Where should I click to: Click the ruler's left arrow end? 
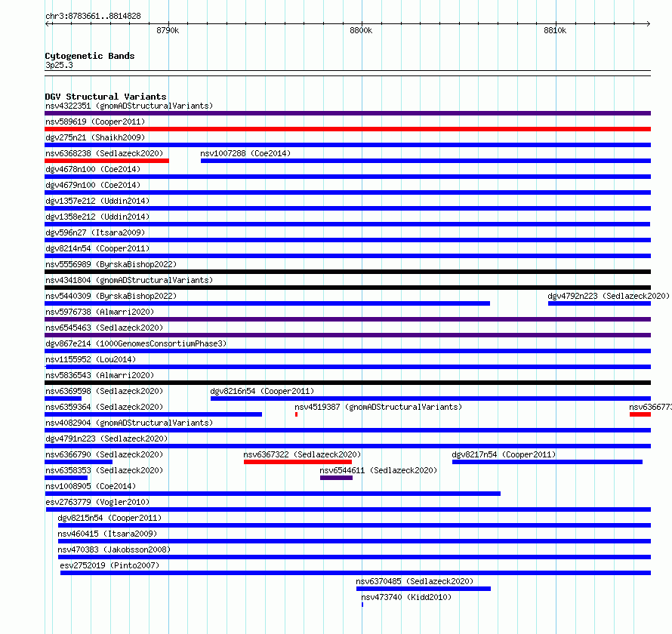pos(47,23)
